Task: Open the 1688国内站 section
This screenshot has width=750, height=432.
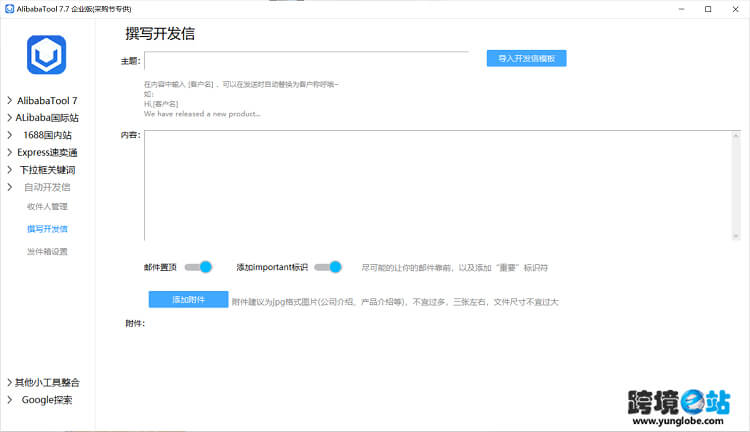Action: 47,135
